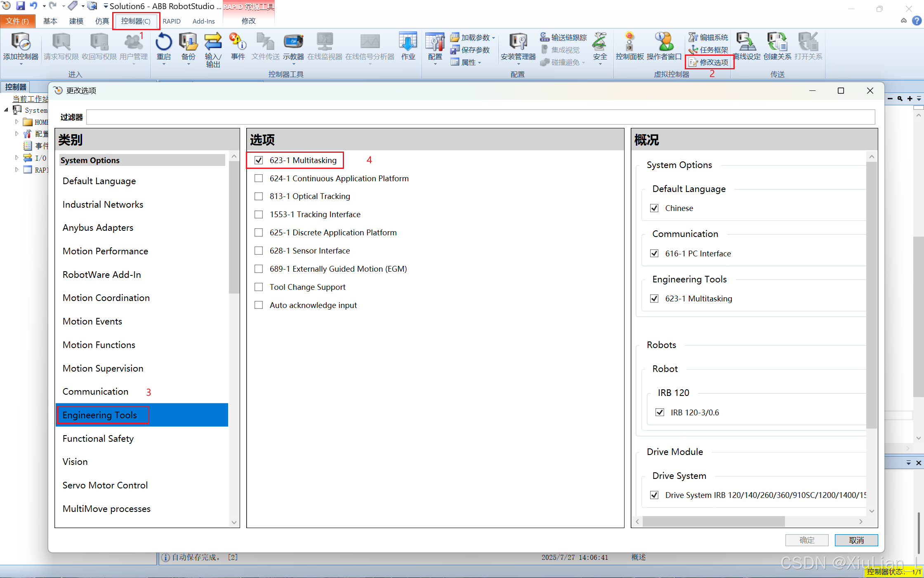Click 创建关系 create relation
Viewport: 924px width, 578px height.
pos(777,47)
